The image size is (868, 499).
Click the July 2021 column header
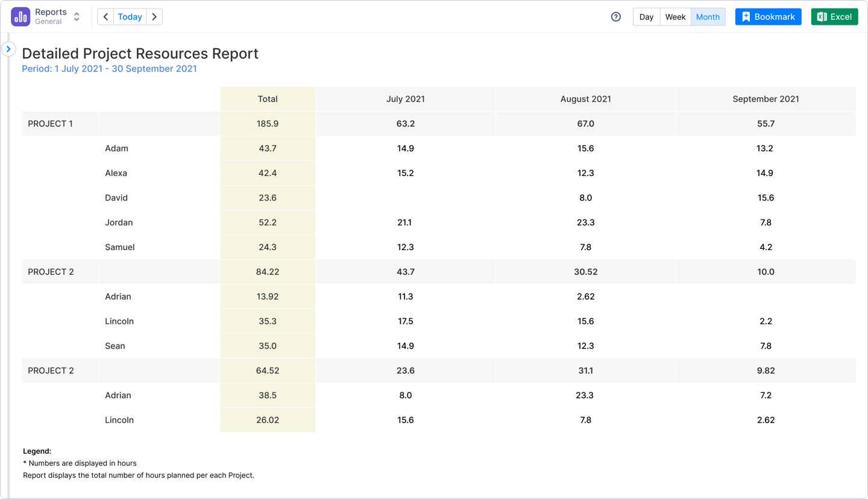pos(406,99)
